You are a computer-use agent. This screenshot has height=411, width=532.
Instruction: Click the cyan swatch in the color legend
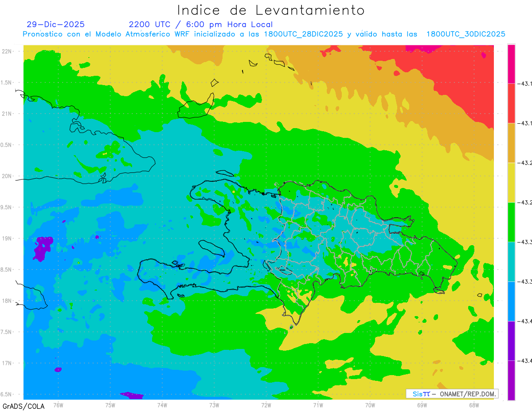(511, 261)
